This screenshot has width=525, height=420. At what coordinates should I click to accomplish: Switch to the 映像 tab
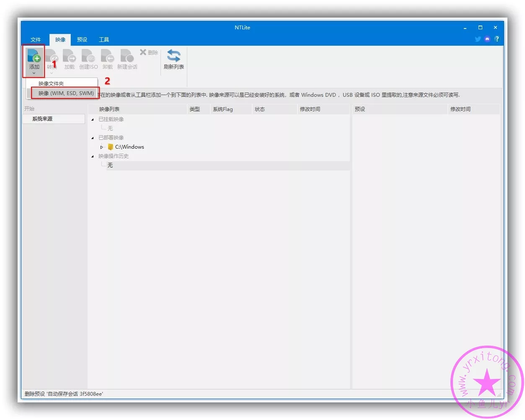(x=60, y=40)
